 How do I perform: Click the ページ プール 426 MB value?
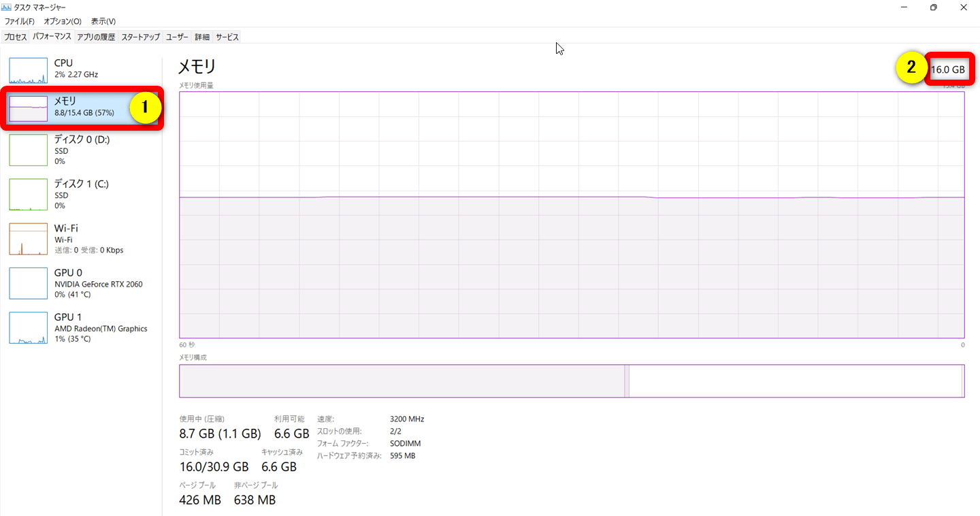click(200, 500)
